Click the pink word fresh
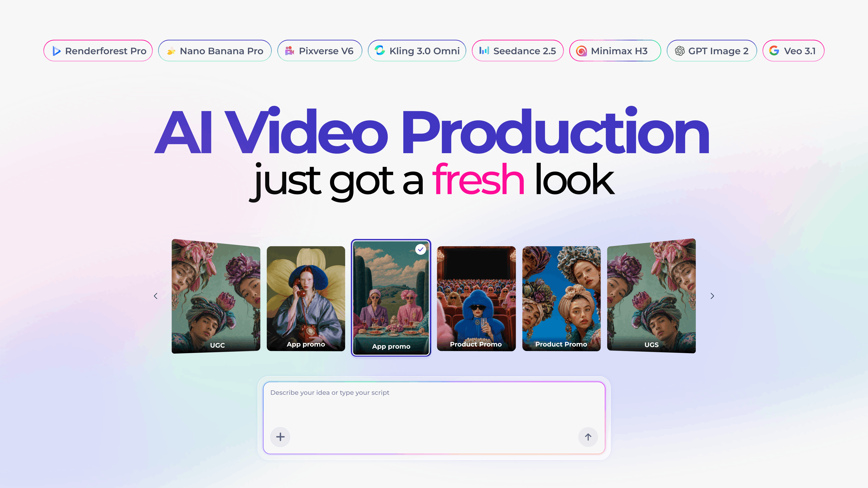 tap(478, 179)
